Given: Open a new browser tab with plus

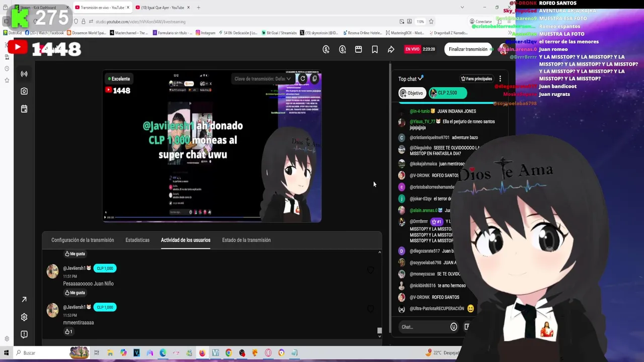Looking at the screenshot, I should (x=198, y=8).
